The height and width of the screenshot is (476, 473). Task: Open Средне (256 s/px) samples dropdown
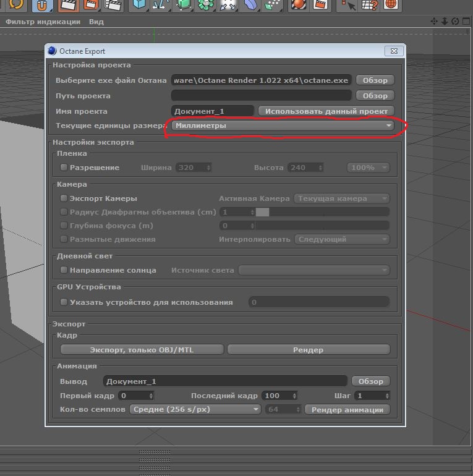[195, 409]
